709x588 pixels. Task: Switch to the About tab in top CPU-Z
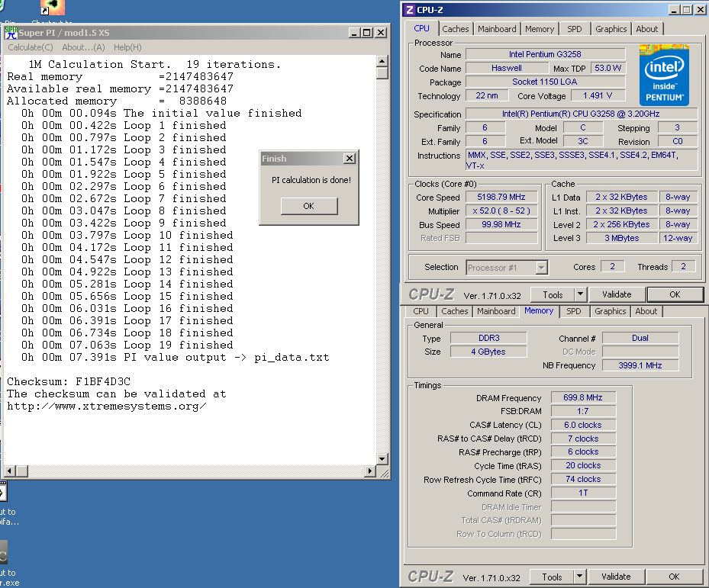tap(647, 29)
